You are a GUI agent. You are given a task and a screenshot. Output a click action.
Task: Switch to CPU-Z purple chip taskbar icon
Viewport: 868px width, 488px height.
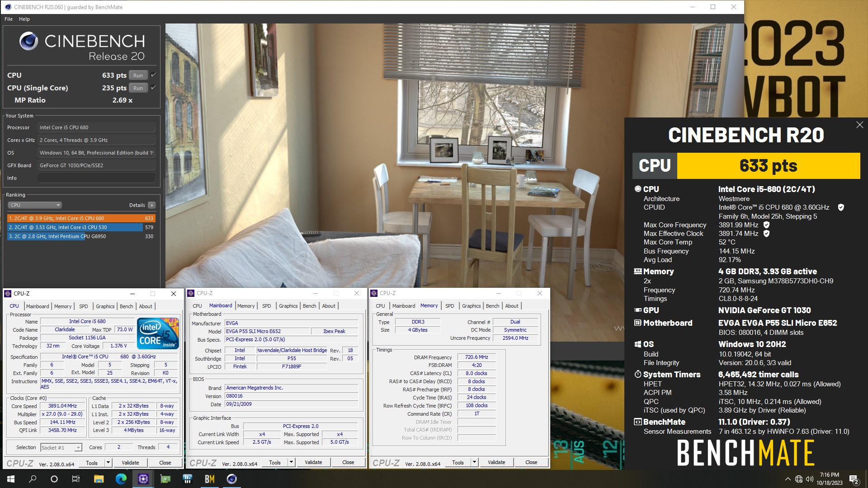143,479
